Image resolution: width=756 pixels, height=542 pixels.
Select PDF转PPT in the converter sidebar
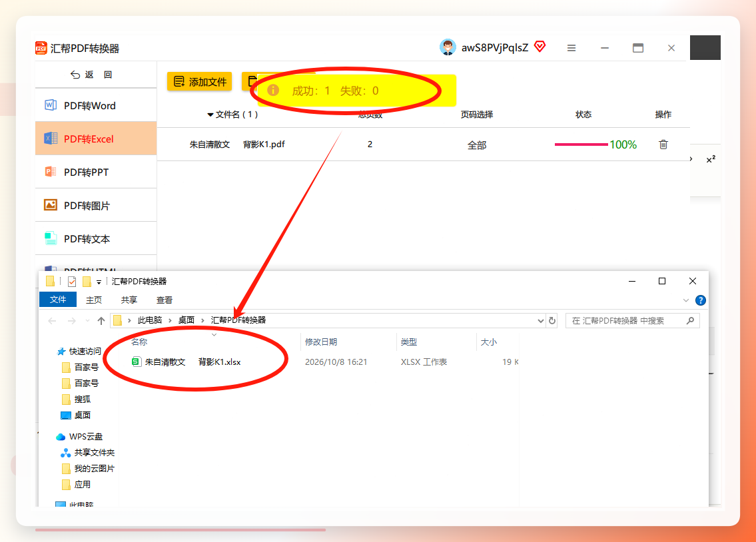pos(96,172)
